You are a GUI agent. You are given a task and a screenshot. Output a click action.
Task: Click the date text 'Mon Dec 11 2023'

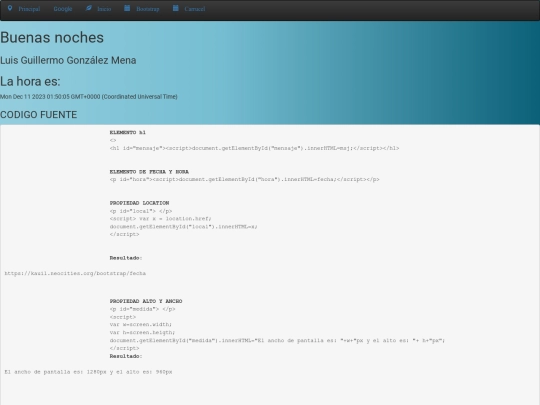point(23,97)
